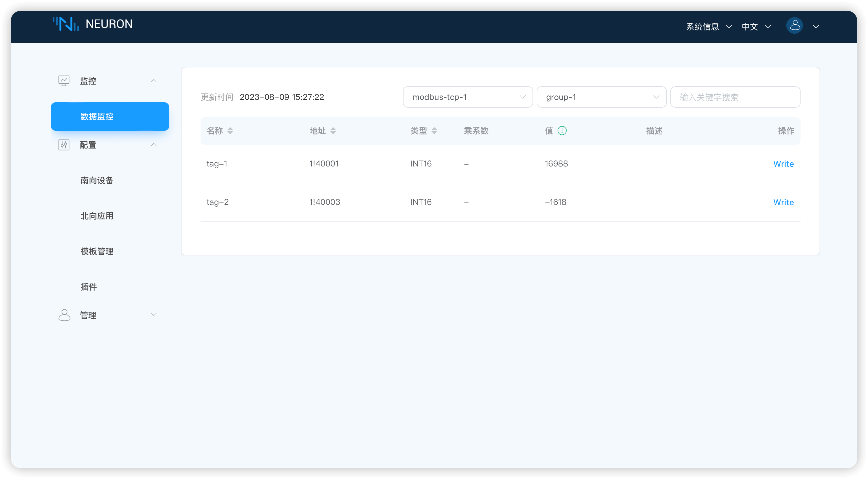
Task: Open the modbus-tcp-1 node dropdown
Action: [x=467, y=97]
